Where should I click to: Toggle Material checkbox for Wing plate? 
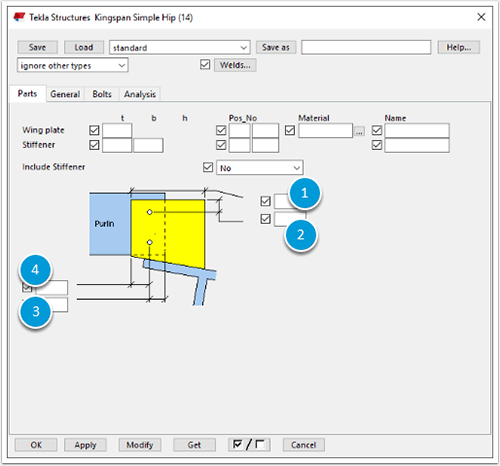(x=290, y=130)
